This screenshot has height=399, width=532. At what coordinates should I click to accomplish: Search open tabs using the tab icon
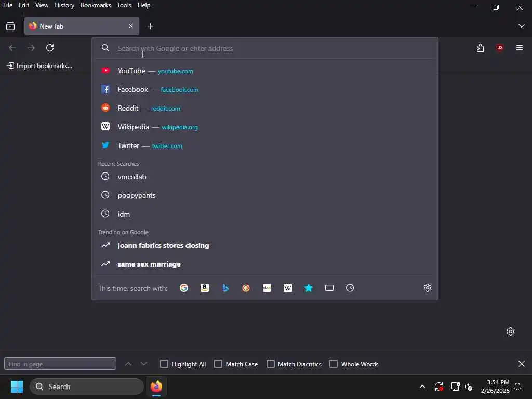329,288
